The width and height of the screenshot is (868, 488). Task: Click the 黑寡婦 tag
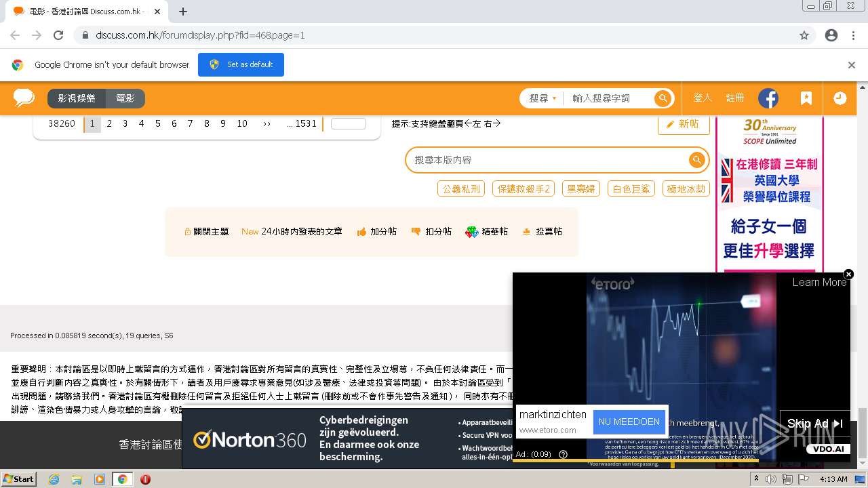coord(581,189)
